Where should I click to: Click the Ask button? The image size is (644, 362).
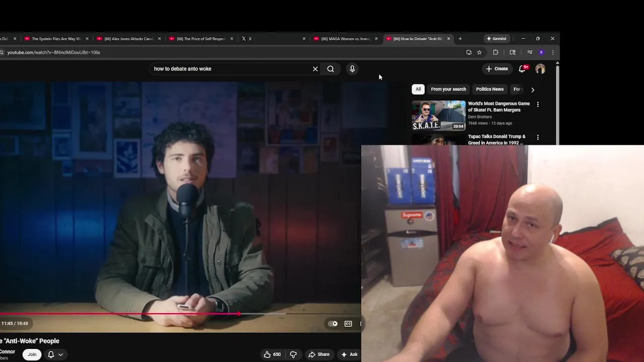click(349, 354)
